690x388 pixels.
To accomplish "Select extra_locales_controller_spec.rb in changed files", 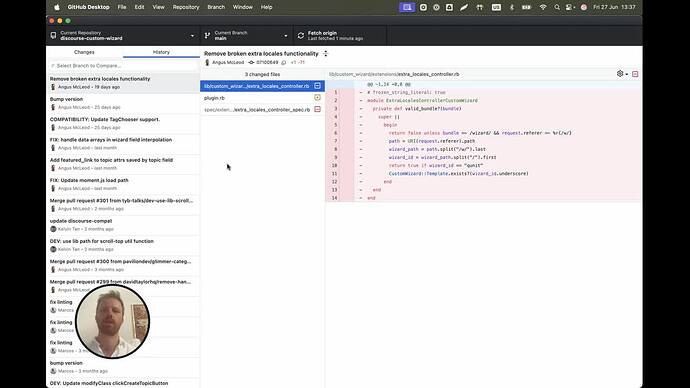I will click(262, 110).
